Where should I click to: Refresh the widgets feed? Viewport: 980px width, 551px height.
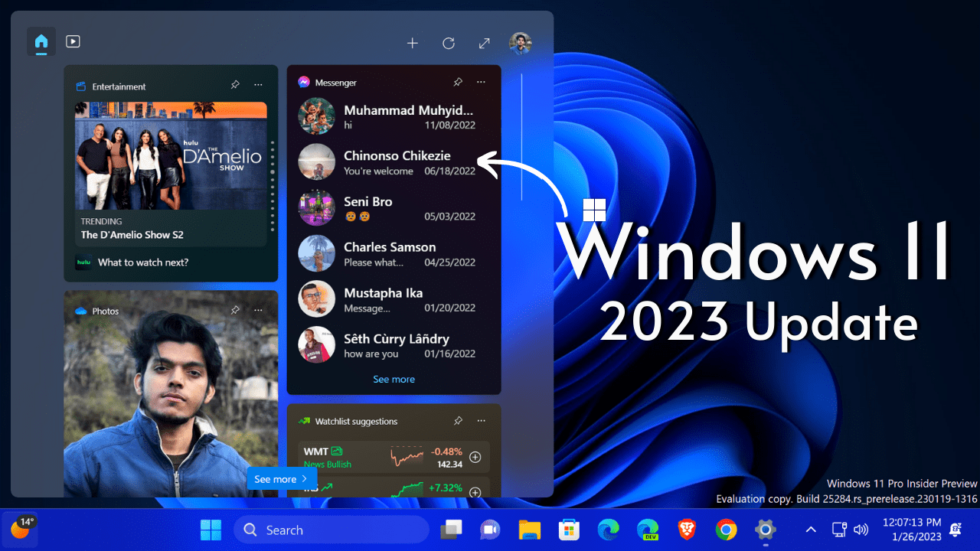(x=448, y=43)
